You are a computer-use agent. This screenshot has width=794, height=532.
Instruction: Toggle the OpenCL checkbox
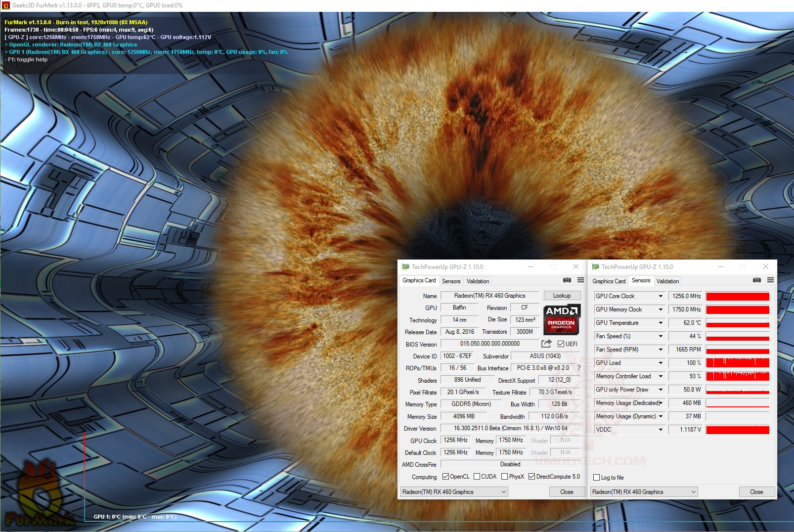tap(445, 477)
